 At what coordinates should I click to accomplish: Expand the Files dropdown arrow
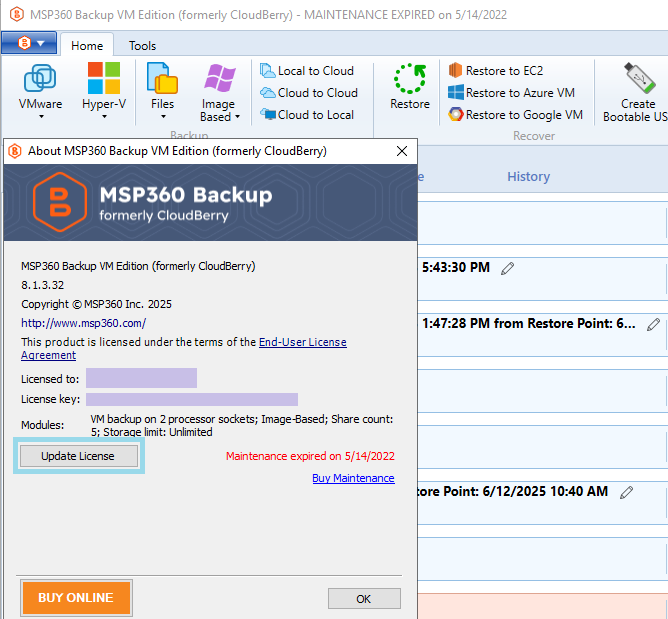pos(163,117)
